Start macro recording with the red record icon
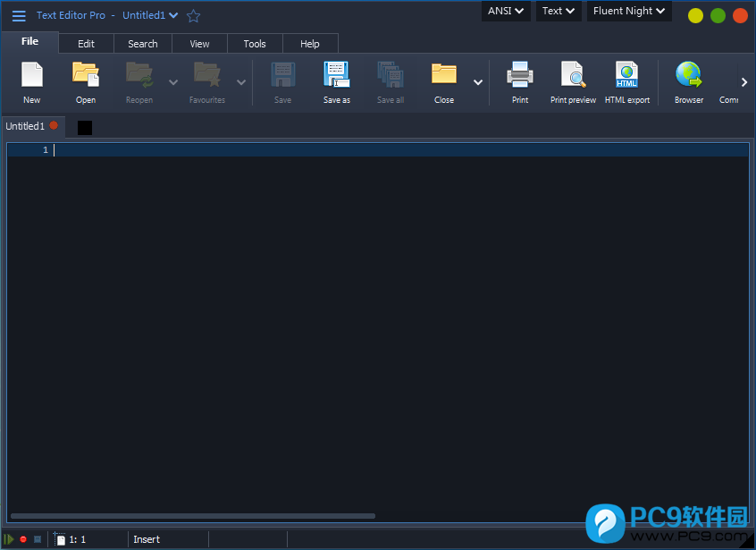The width and height of the screenshot is (756, 550). pyautogui.click(x=22, y=538)
